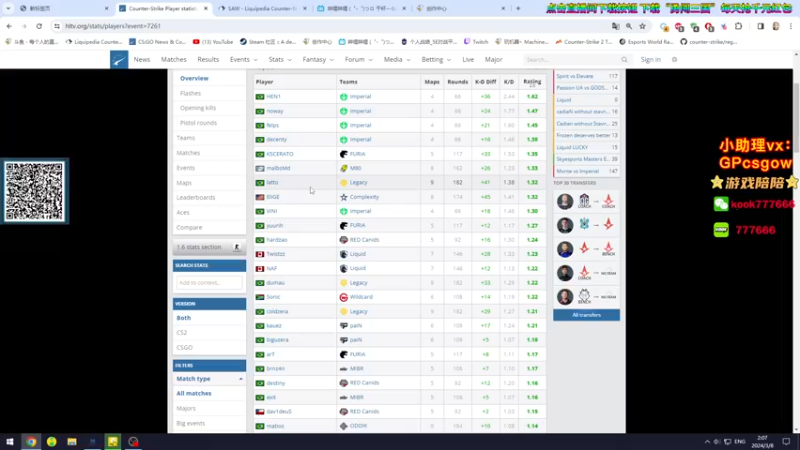Viewport: 800px width, 450px height.
Task: Show hidden system tray icons
Action: pyautogui.click(x=707, y=442)
